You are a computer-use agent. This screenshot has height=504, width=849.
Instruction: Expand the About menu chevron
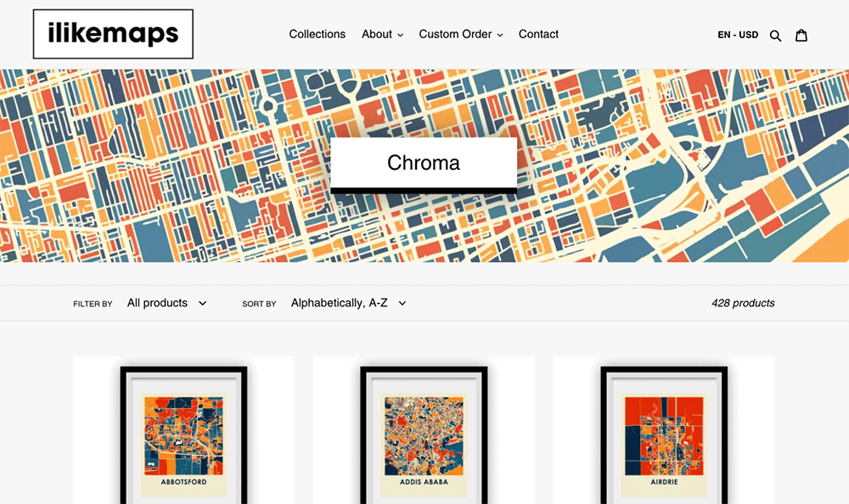tap(399, 35)
